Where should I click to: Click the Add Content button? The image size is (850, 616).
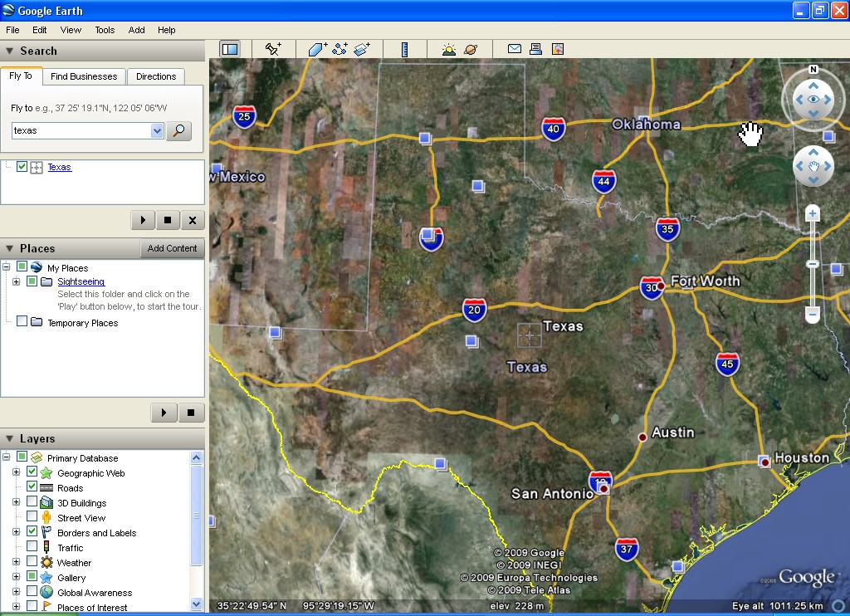173,248
